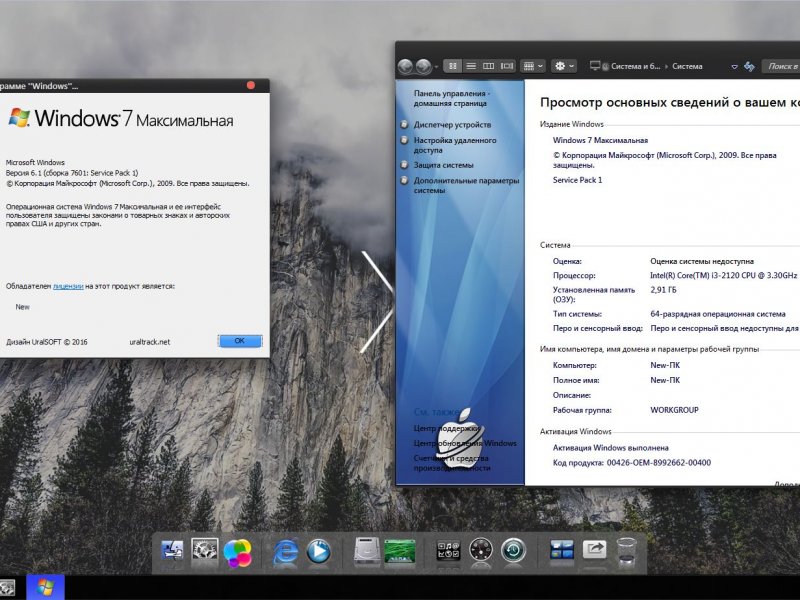The width and height of the screenshot is (800, 600).
Task: Open 'Диспетчер устройств' link
Action: [x=452, y=124]
